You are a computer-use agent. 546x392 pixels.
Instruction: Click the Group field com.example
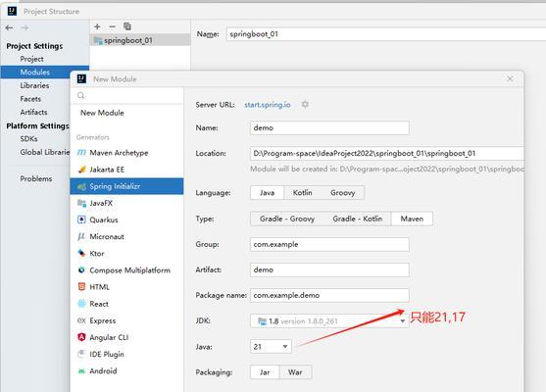click(x=329, y=244)
